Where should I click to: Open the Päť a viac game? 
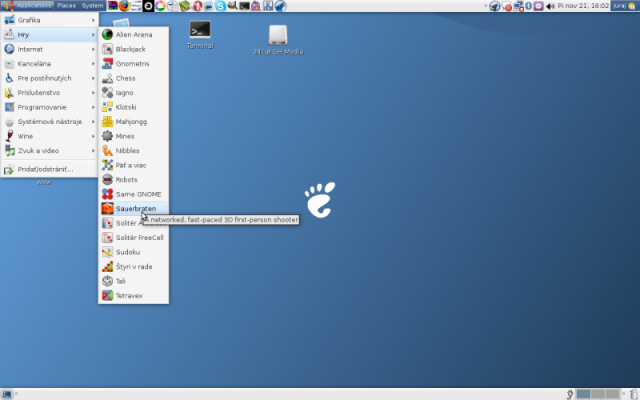[x=133, y=165]
